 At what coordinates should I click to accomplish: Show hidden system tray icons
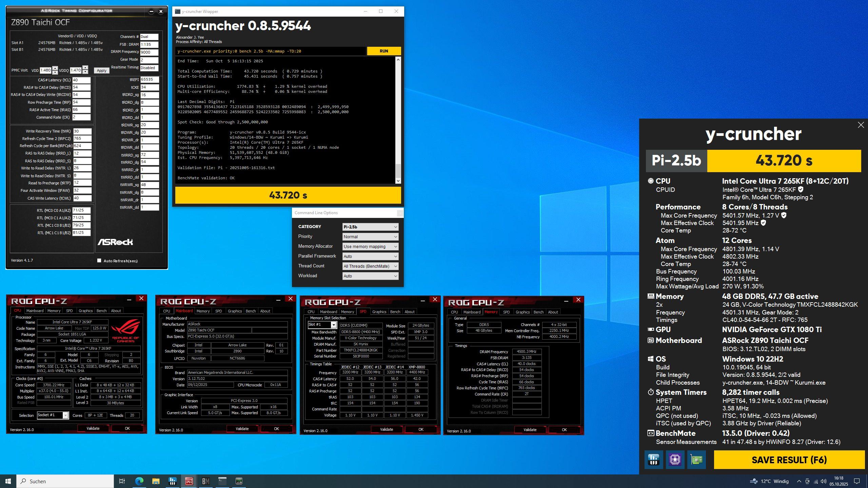tap(799, 481)
